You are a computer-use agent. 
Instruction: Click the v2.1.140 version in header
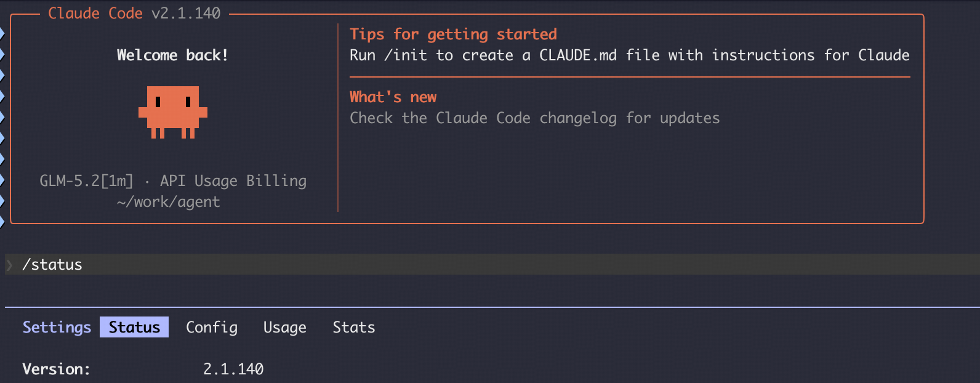pos(186,13)
